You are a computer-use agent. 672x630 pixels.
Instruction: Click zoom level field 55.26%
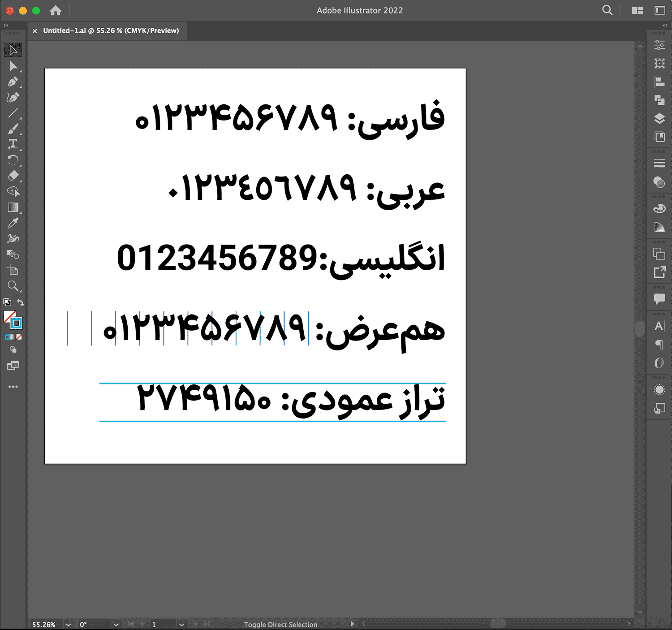coord(47,624)
